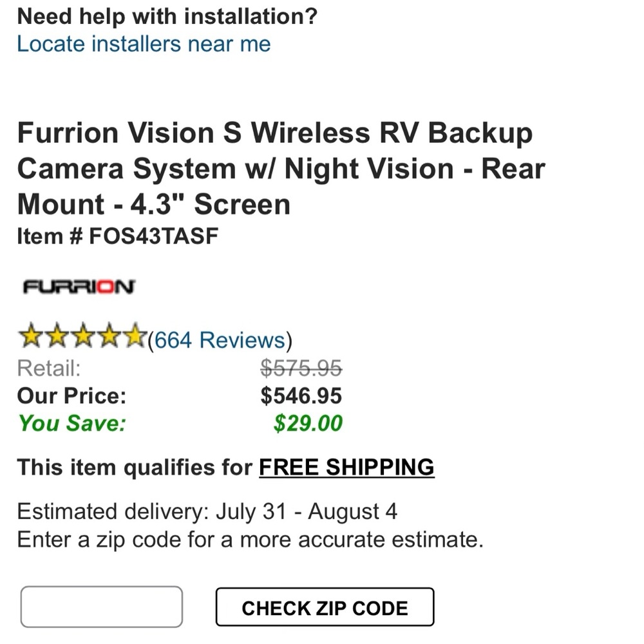Open the Locate installers near me link
This screenshot has width=644, height=644.
tap(143, 44)
